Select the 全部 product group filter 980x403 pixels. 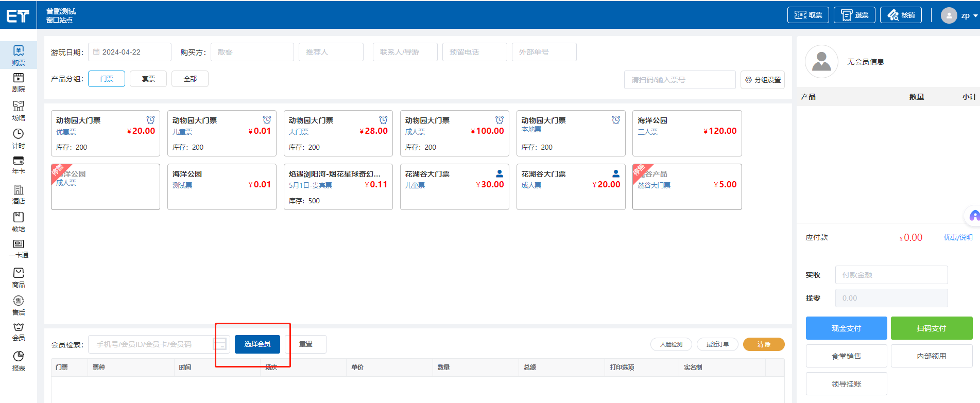pos(190,79)
